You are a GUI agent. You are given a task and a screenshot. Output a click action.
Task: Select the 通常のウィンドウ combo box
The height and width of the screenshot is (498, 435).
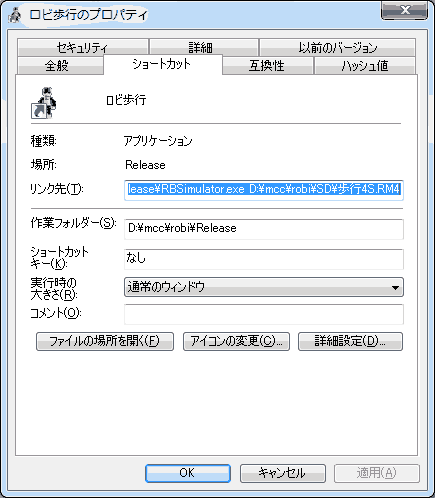(264, 287)
